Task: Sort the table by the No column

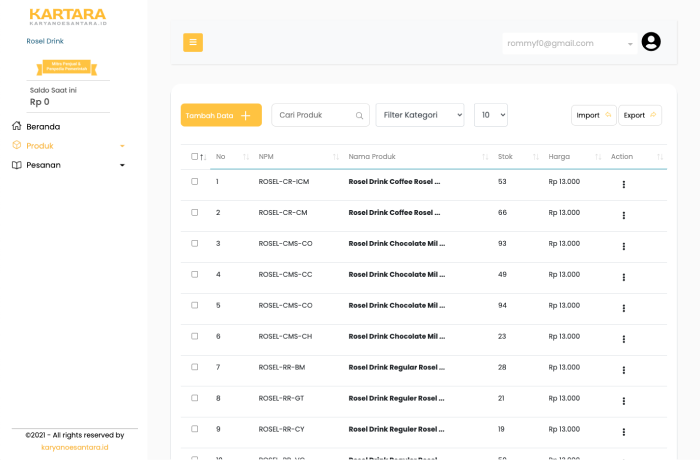Action: [x=246, y=157]
